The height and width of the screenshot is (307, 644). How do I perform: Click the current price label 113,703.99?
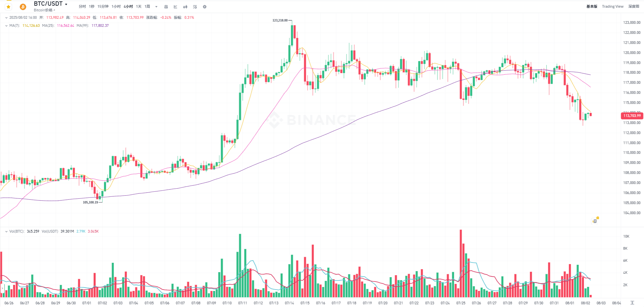click(x=632, y=116)
